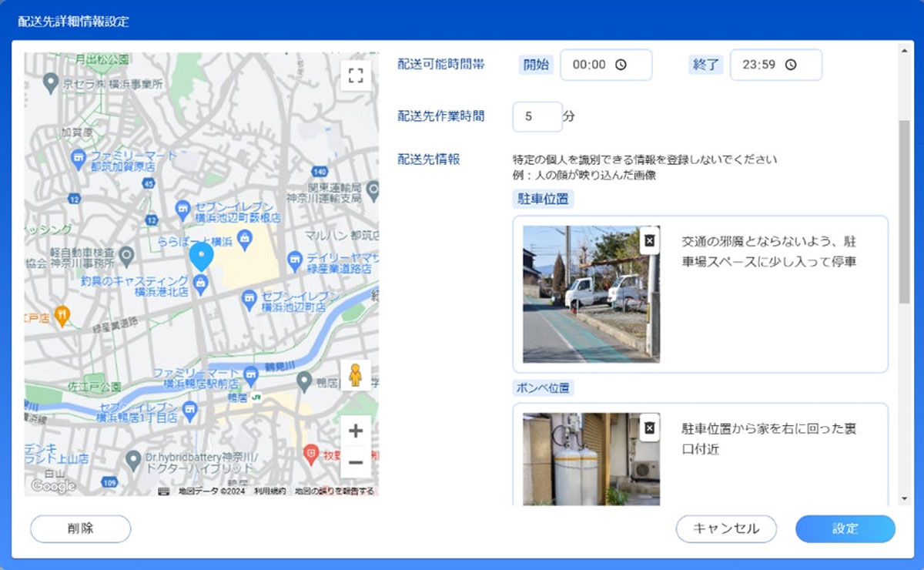Select the 京セラ横浜事業所 map marker
This screenshot has width=924, height=570.
[50, 82]
